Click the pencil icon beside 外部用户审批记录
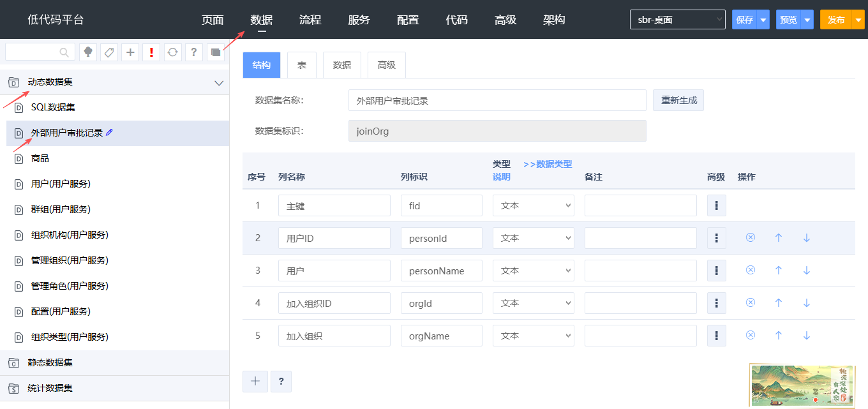This screenshot has height=409, width=868. tap(110, 133)
